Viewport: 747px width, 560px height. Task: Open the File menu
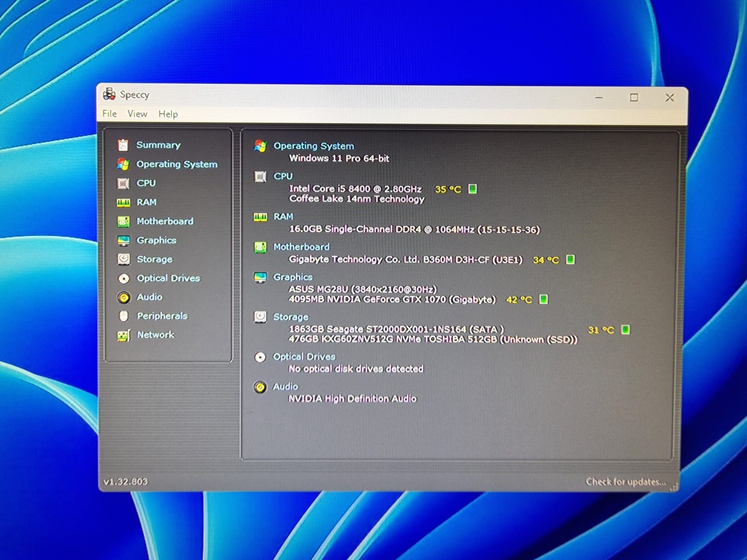point(109,113)
